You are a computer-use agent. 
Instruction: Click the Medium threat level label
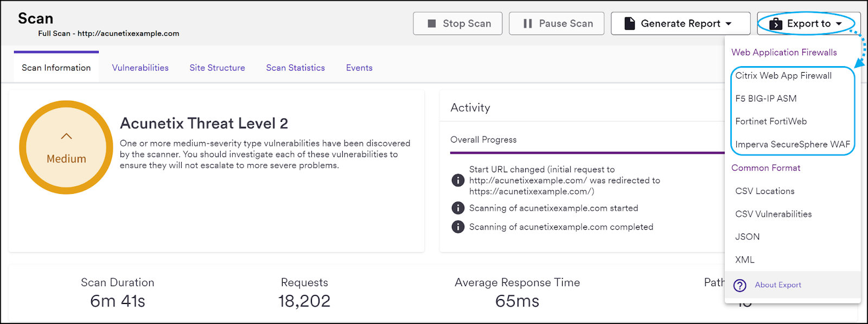click(x=66, y=159)
